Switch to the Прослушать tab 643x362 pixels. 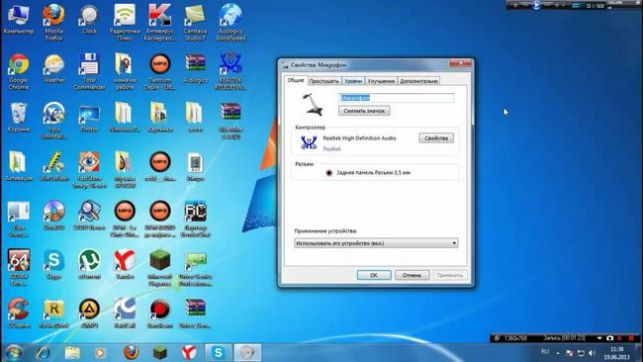pos(324,81)
